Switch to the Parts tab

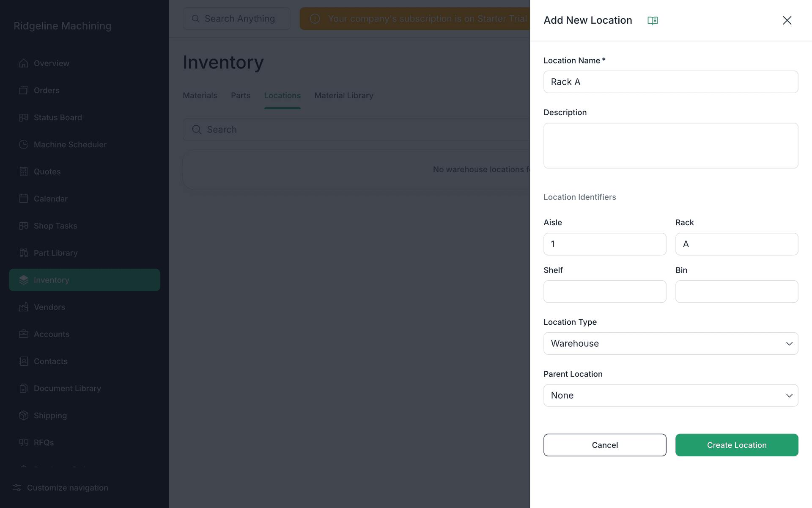[x=241, y=96]
